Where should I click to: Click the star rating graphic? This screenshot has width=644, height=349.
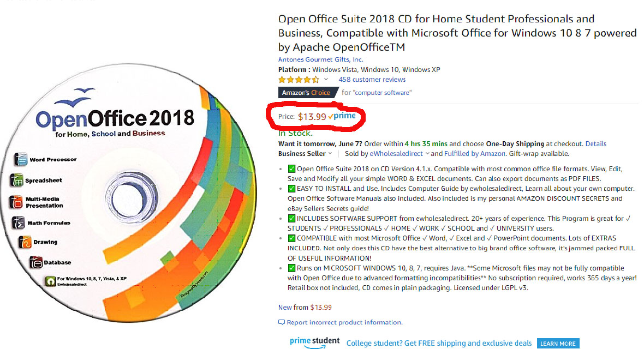[x=299, y=80]
